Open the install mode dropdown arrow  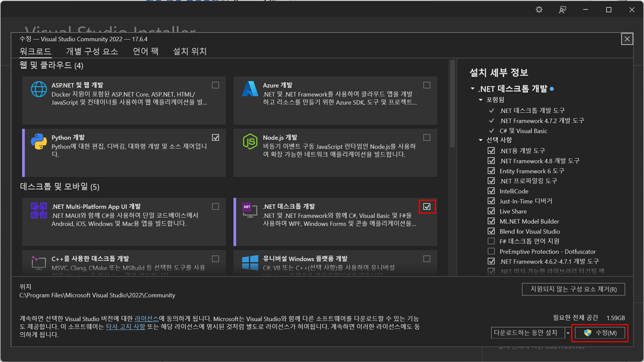(x=568, y=333)
